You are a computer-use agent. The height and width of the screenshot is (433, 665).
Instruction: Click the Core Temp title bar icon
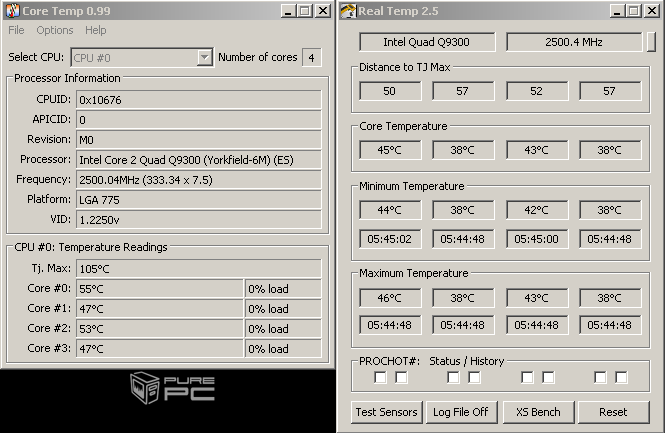tap(12, 11)
